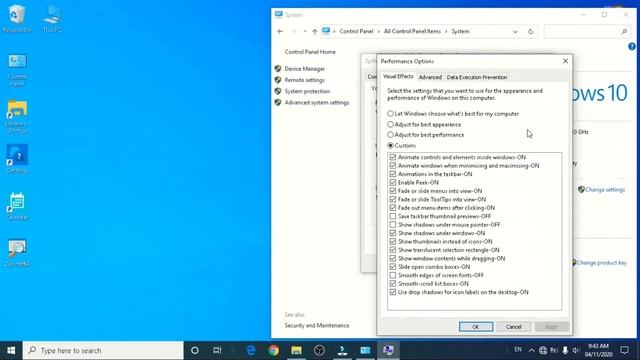The width and height of the screenshot is (640, 360).
Task: Toggle Animations in the taskbar checkbox
Action: 393,174
